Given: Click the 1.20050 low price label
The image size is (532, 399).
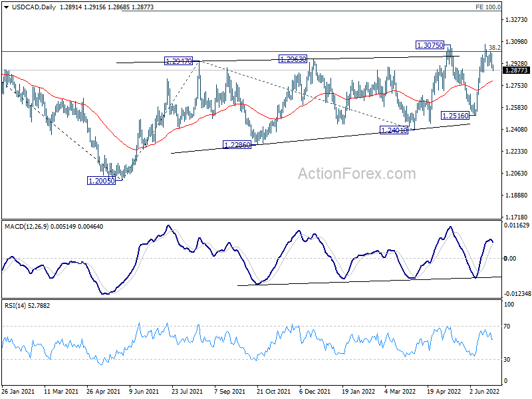Looking at the screenshot, I should click(x=102, y=180).
